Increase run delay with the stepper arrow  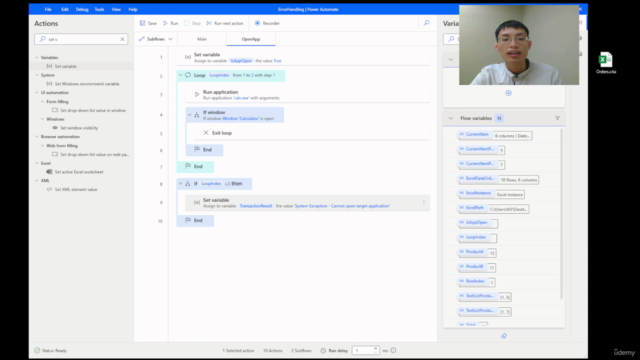click(376, 348)
